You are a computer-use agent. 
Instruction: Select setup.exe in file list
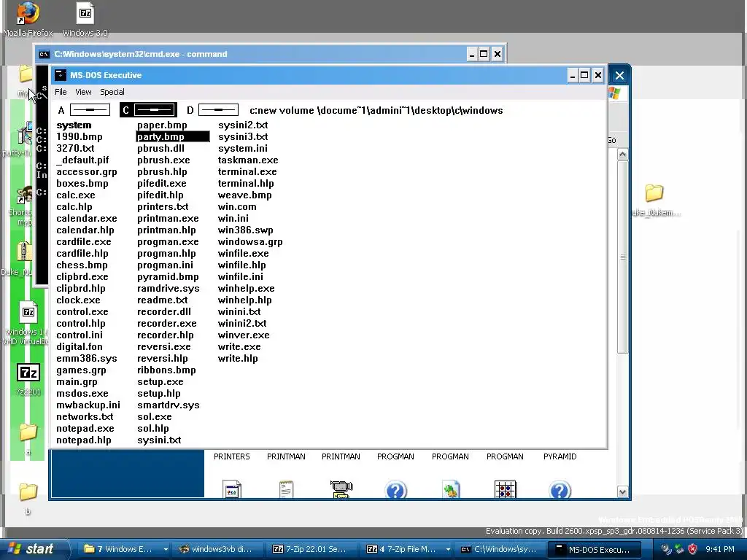tap(160, 382)
